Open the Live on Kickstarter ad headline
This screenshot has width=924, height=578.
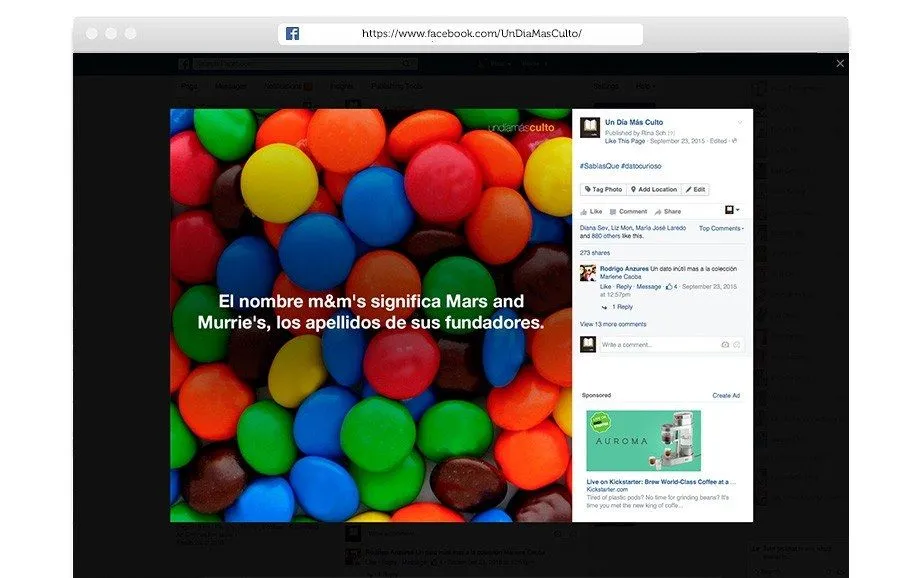pyautogui.click(x=661, y=482)
